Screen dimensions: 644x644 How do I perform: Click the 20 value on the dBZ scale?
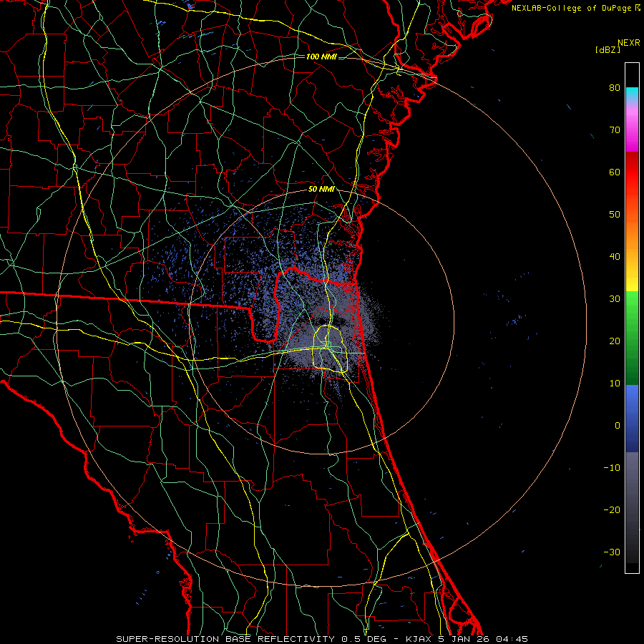(615, 341)
